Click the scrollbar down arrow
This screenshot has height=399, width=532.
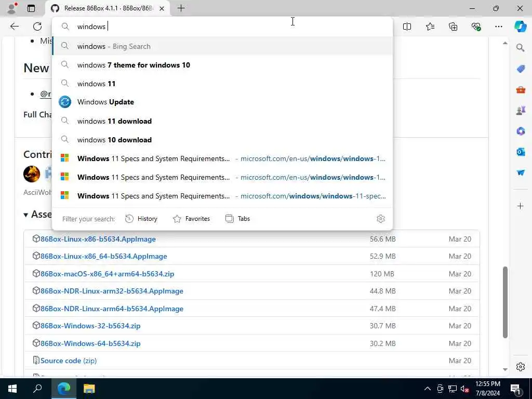tap(505, 369)
